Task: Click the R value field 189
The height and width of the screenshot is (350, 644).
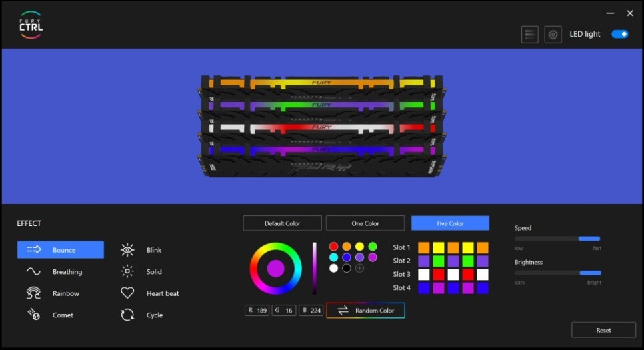Action: click(x=257, y=310)
